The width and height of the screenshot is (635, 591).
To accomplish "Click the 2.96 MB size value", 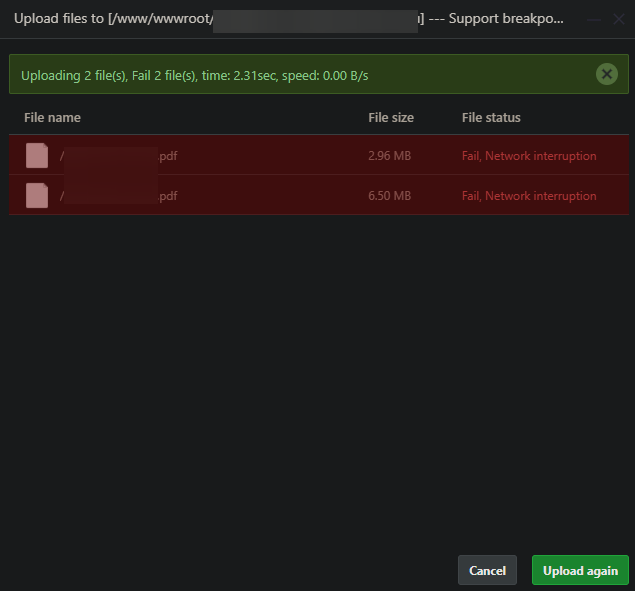I will (x=389, y=156).
